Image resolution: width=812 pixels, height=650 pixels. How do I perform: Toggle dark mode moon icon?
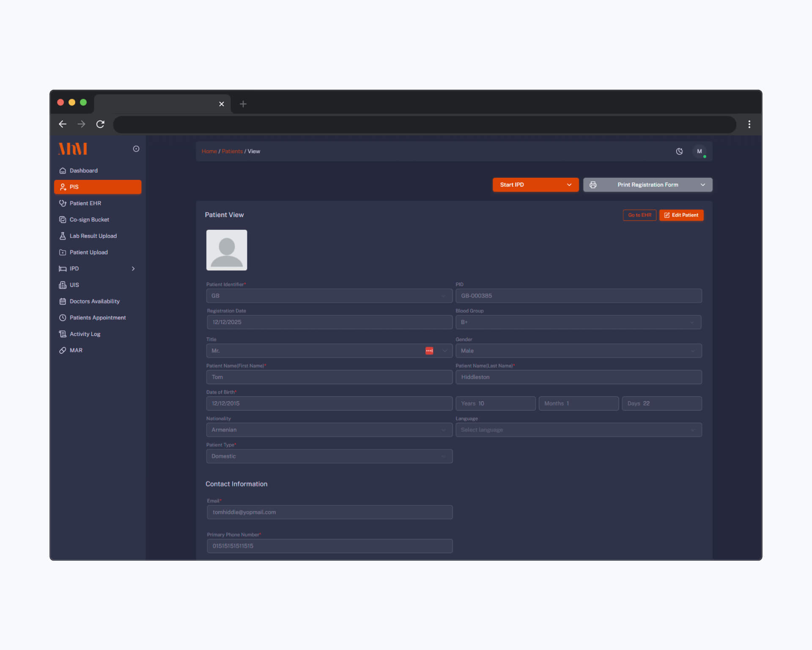(x=679, y=151)
